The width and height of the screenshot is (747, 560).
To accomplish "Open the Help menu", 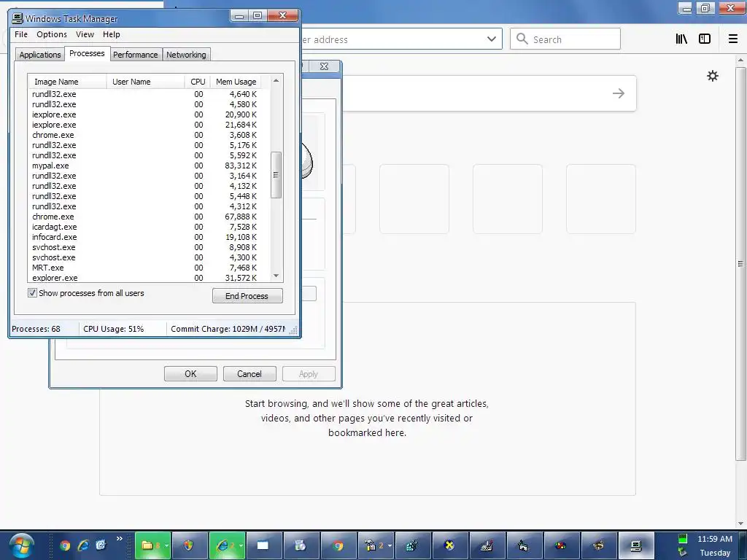I will [112, 34].
